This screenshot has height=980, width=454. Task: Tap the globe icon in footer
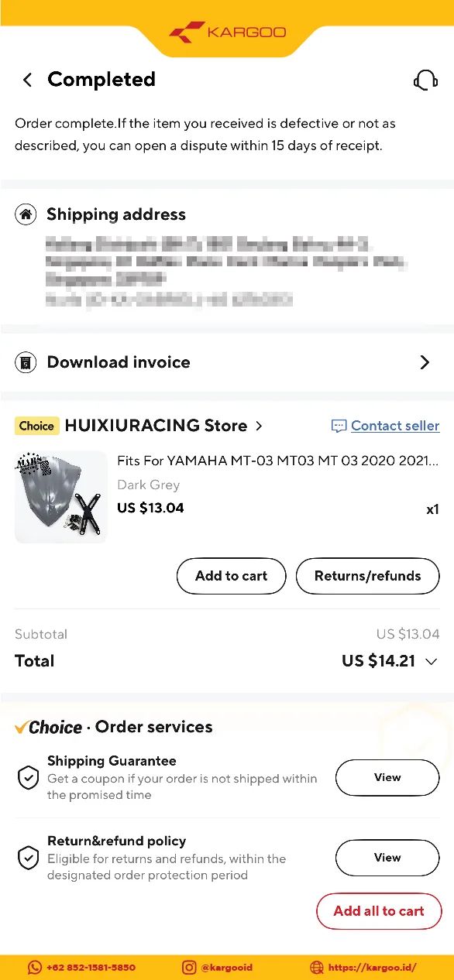(x=316, y=967)
